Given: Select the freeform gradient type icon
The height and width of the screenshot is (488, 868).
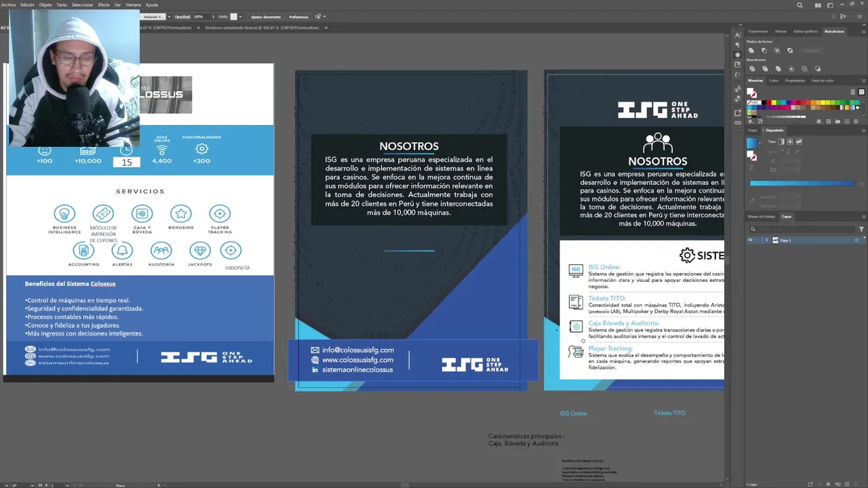Looking at the screenshot, I should point(799,142).
